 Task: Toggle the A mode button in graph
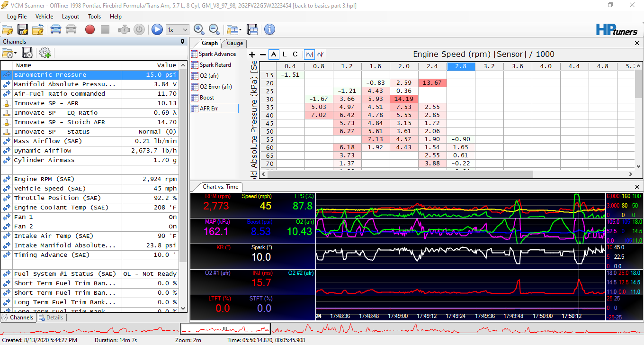pyautogui.click(x=274, y=54)
